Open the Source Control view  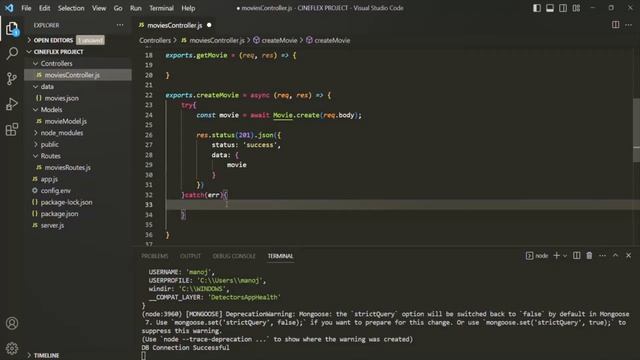(12, 78)
